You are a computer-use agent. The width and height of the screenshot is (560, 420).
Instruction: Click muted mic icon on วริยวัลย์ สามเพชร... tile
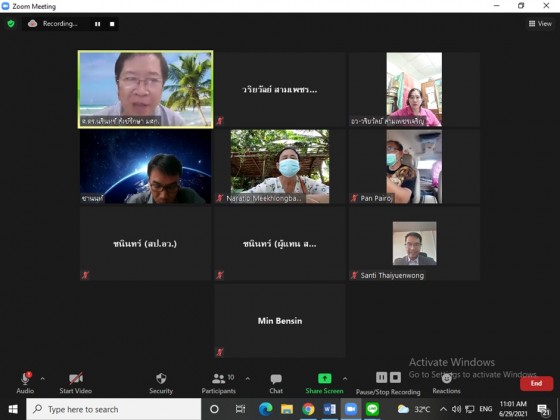tap(220, 121)
